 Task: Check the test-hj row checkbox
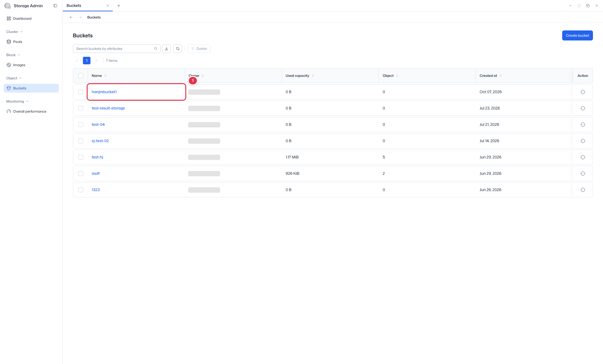(81, 157)
